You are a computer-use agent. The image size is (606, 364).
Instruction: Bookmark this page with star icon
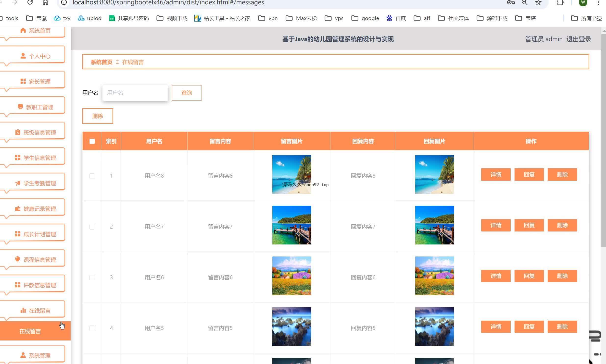pos(538,2)
